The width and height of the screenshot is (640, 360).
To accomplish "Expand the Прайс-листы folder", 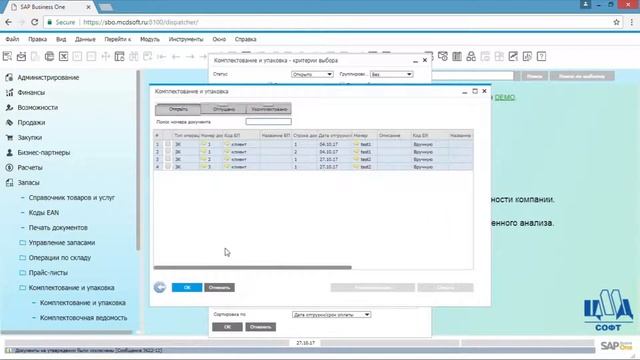I will [23, 273].
